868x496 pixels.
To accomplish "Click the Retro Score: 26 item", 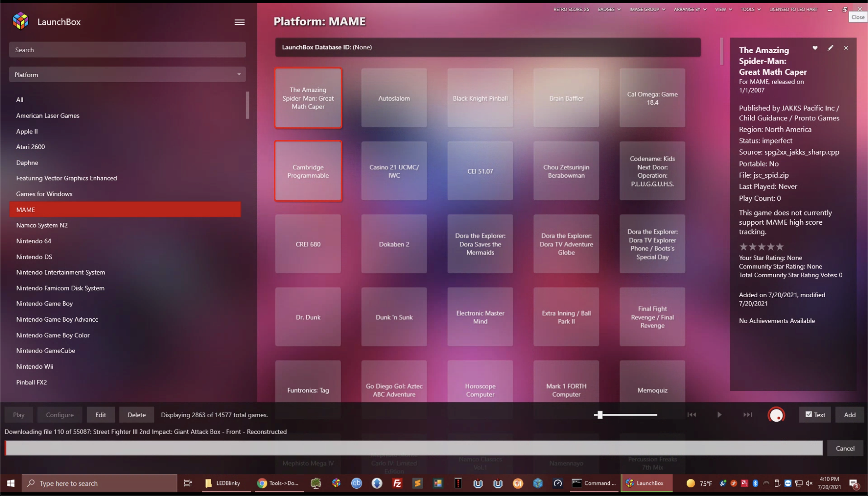I will pyautogui.click(x=571, y=9).
